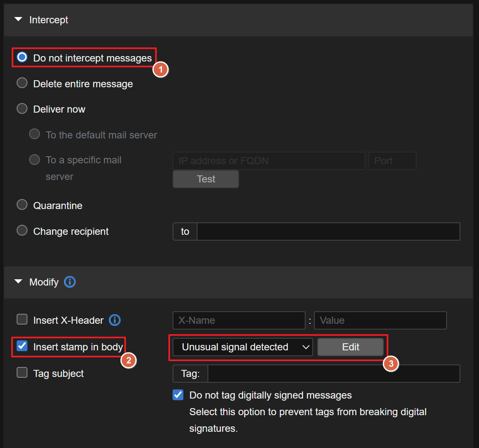
Task: Uncheck the 'Insert stamp in body' checkbox
Action: pos(22,346)
